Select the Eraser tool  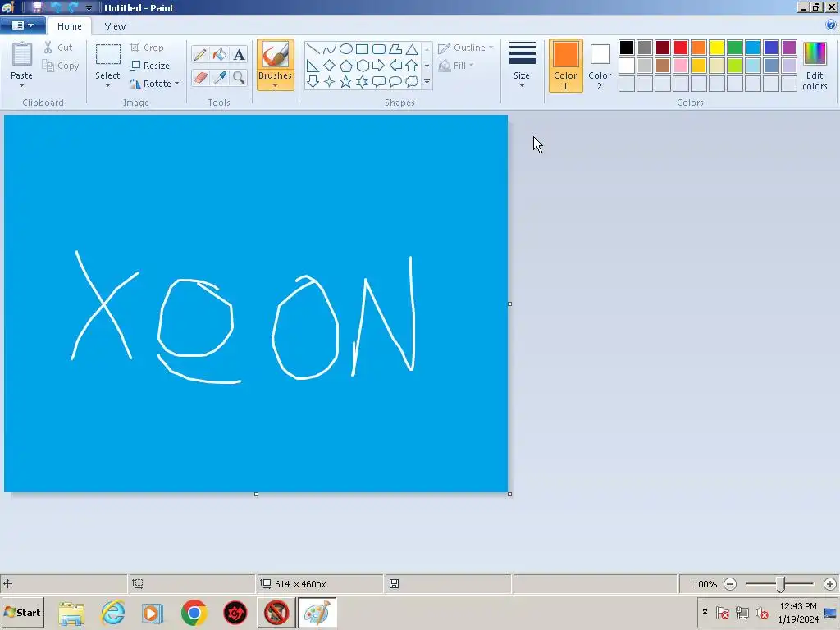pos(200,78)
